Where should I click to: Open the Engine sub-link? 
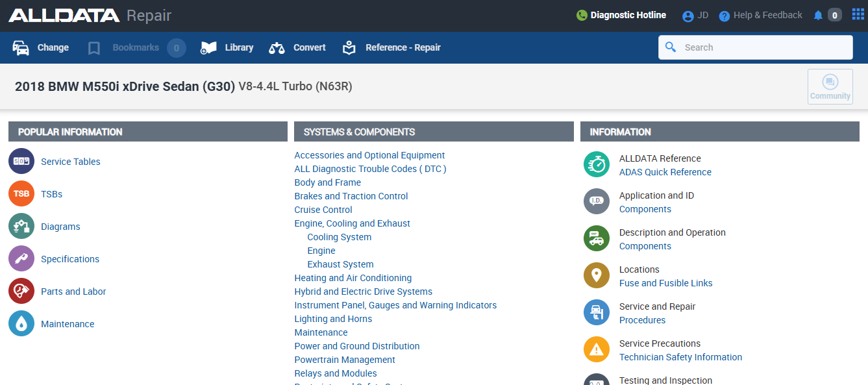click(x=321, y=251)
